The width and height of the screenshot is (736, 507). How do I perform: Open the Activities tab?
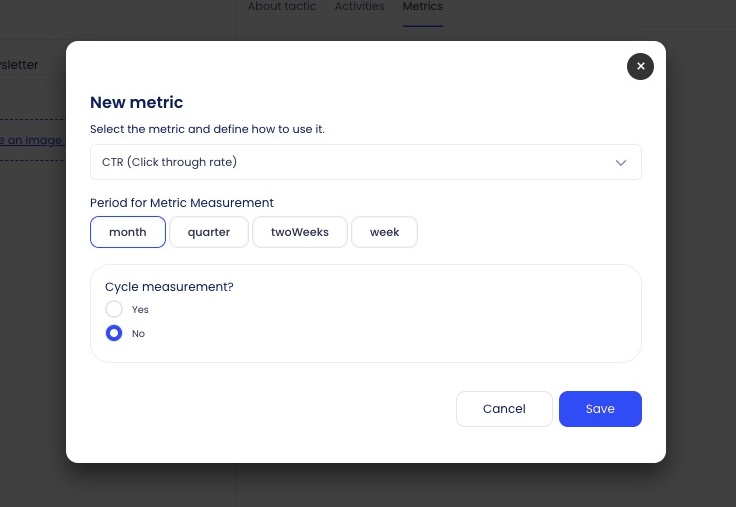[x=359, y=7]
